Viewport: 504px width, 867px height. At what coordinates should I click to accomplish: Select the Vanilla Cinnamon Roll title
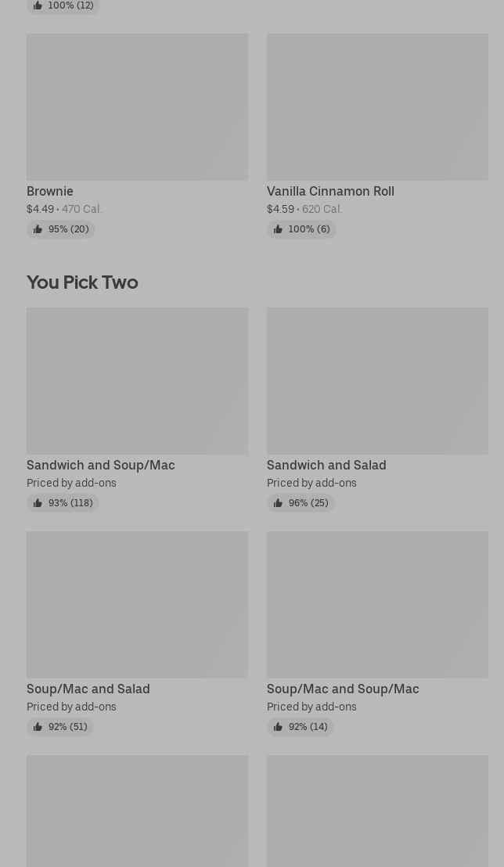[330, 192]
